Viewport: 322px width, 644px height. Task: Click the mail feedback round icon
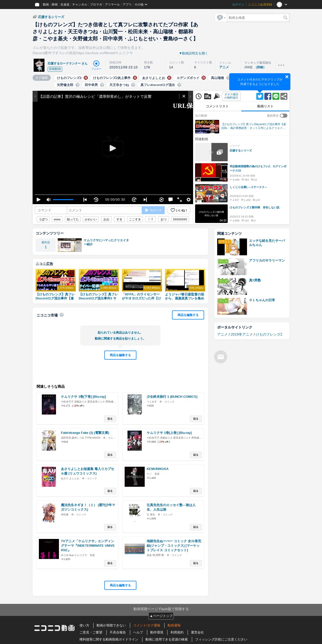[x=221, y=357]
